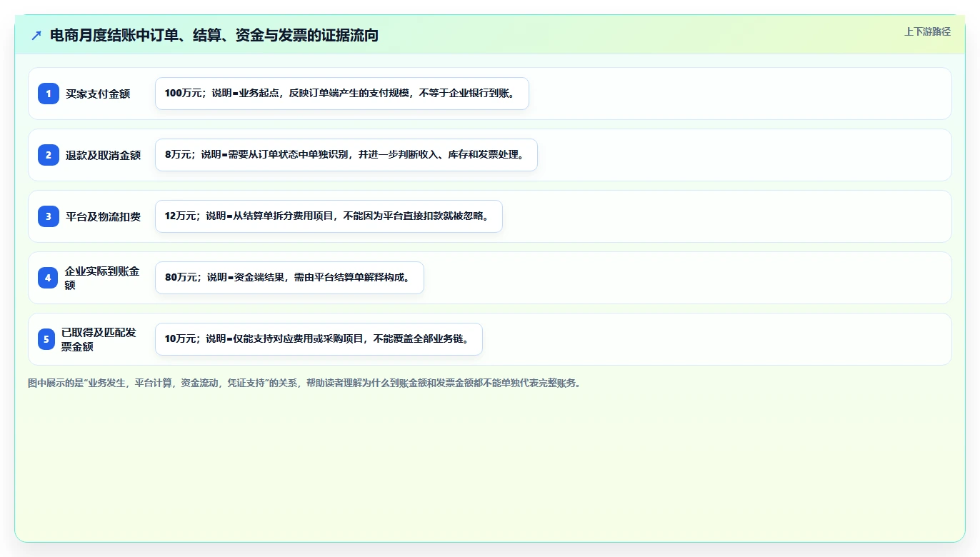This screenshot has height=557, width=980.
Task: Click the 80万元 description box
Action: (x=289, y=278)
